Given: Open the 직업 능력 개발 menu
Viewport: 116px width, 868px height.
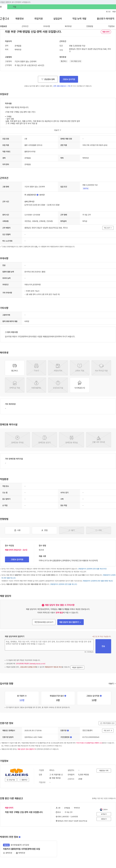Looking at the screenshot, I should (x=79, y=19).
